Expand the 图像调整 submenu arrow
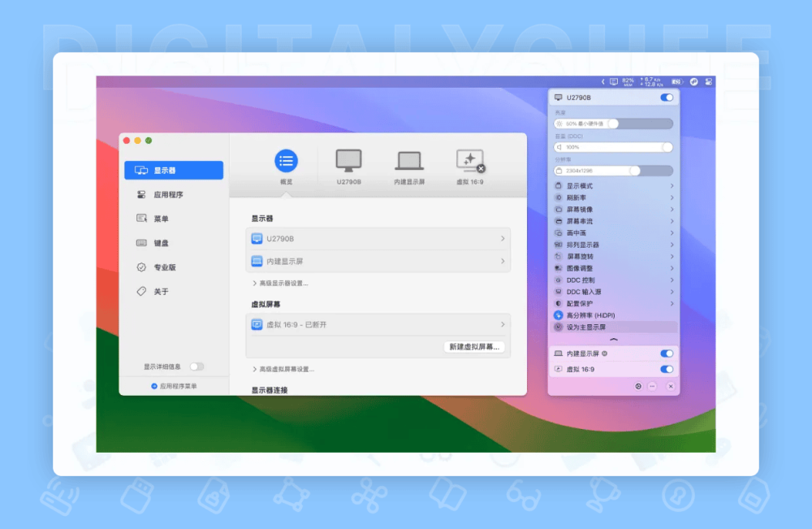Image resolution: width=812 pixels, height=529 pixels. [x=672, y=268]
